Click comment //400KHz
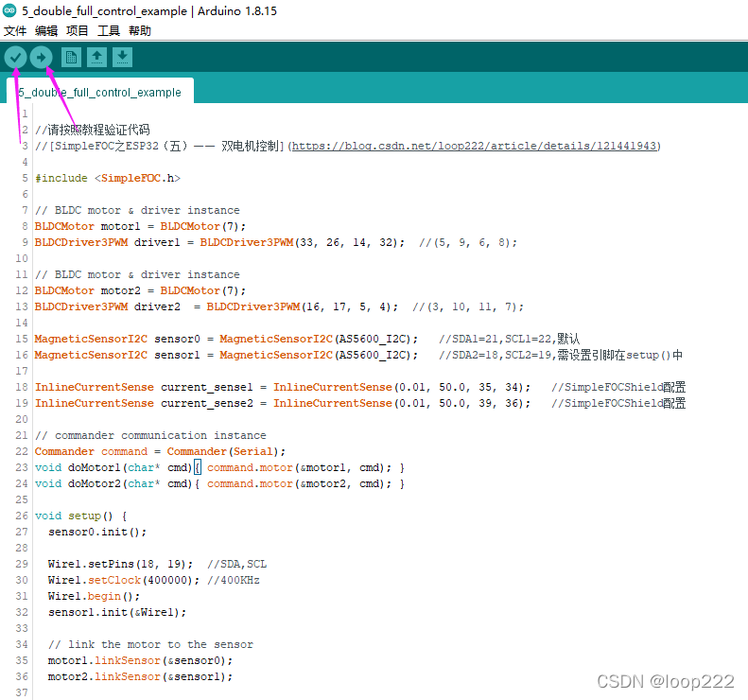Viewport: 748px width, 700px height. tap(234, 580)
